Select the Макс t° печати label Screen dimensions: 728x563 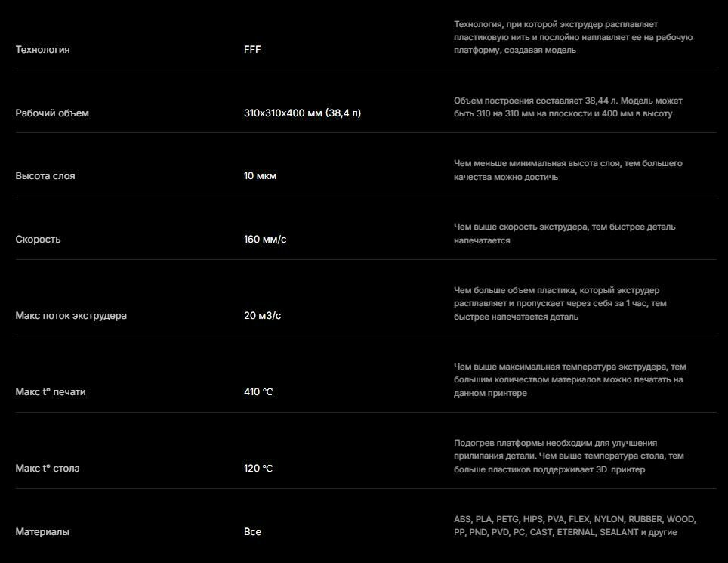coord(51,392)
